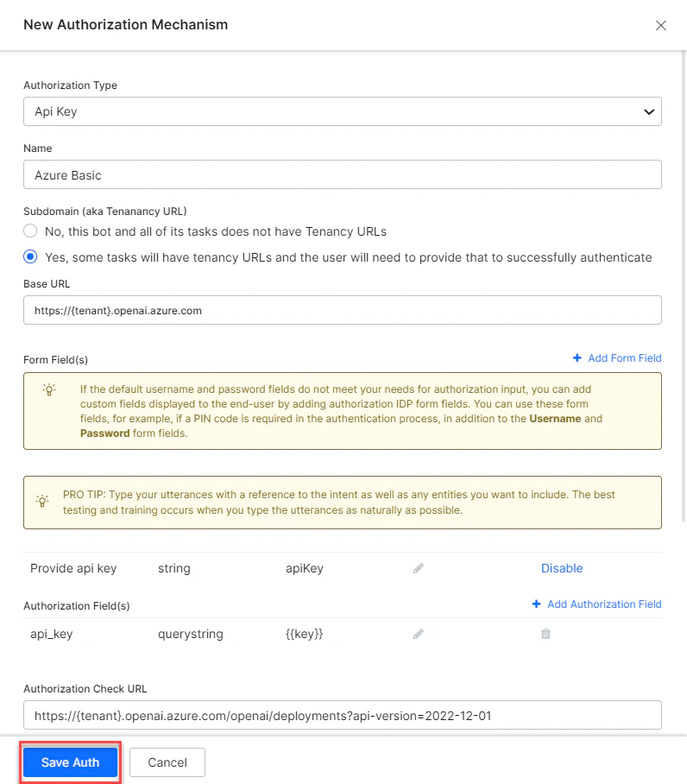Click the plus icon beside Add Form Field
Screen dimensions: 687x784
coord(576,357)
